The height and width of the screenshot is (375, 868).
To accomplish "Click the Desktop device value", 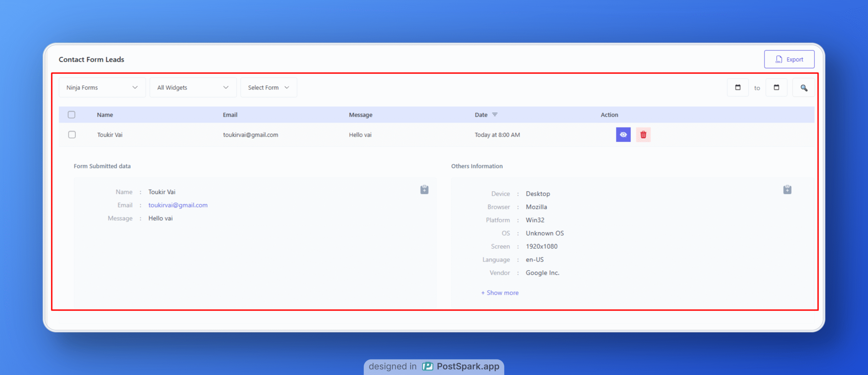I will (538, 194).
